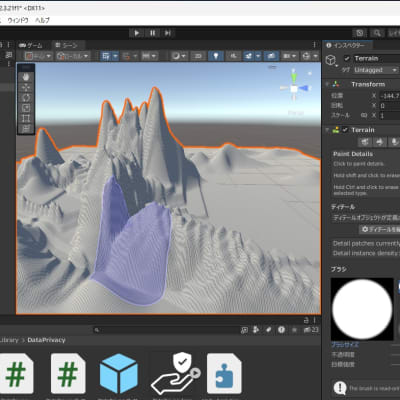Switch to the Scene (シーン) tab
The height and width of the screenshot is (400, 400).
[66, 45]
